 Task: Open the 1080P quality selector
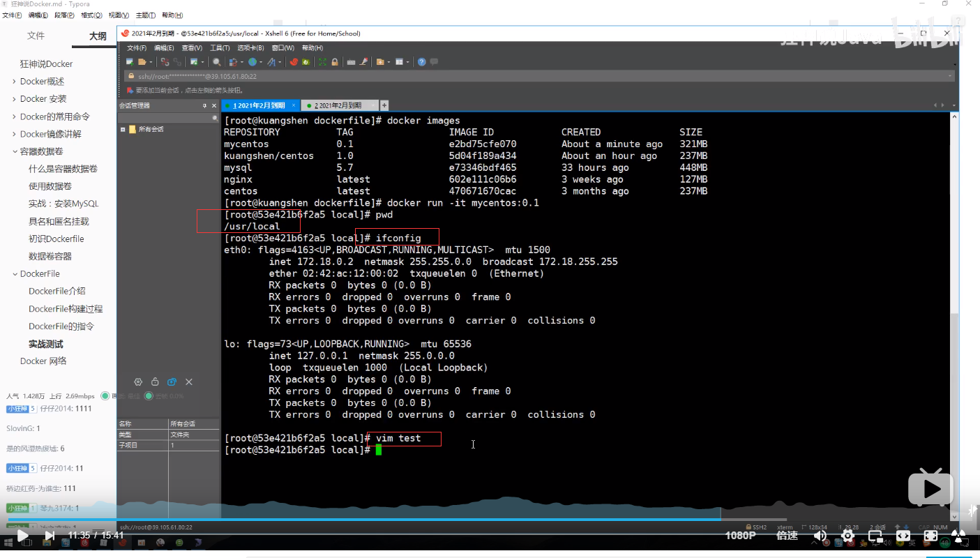point(740,536)
